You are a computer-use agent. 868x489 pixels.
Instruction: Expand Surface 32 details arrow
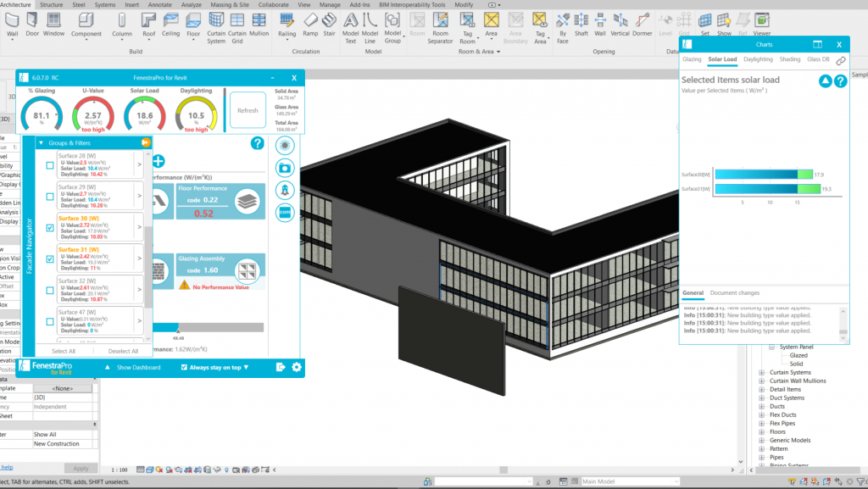click(x=140, y=290)
